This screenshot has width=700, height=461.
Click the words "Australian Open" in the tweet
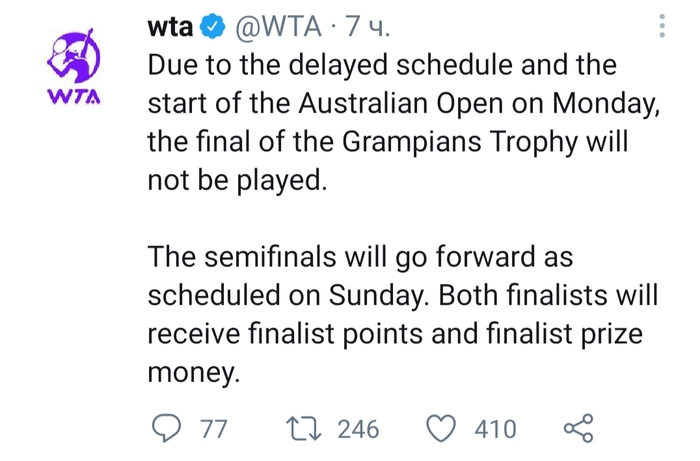pos(407,104)
